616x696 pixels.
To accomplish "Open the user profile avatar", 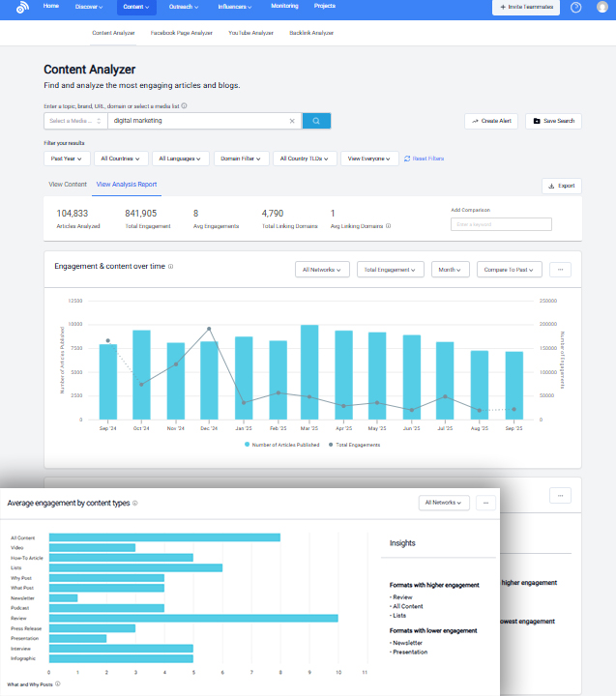I will 602,7.
